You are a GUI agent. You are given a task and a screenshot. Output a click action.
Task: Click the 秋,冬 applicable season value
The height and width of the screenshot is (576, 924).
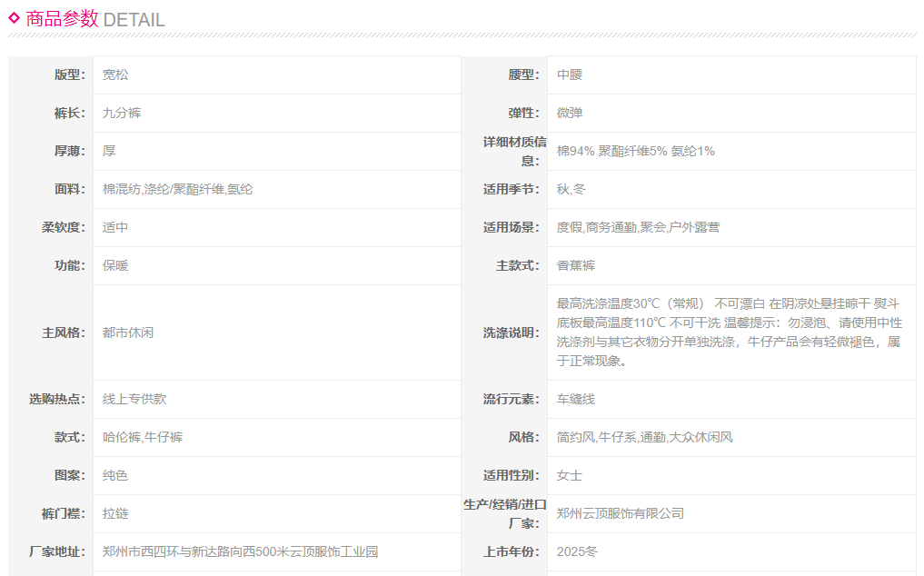(571, 189)
